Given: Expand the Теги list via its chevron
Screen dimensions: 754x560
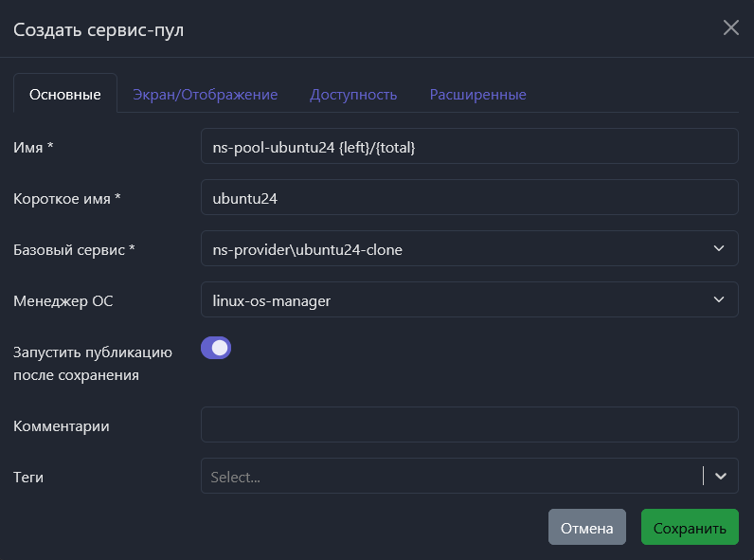Looking at the screenshot, I should tap(721, 477).
